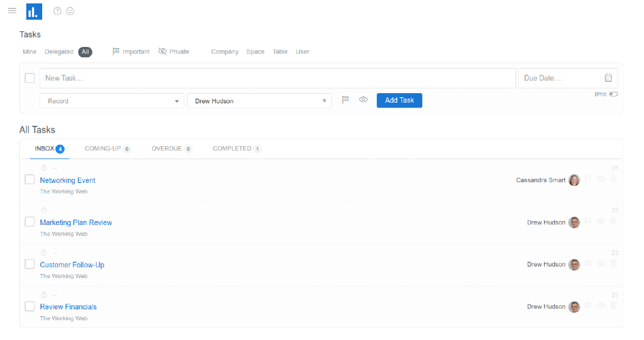The width and height of the screenshot is (644, 340).
Task: Switch to the COMPLETED tab
Action: (237, 149)
